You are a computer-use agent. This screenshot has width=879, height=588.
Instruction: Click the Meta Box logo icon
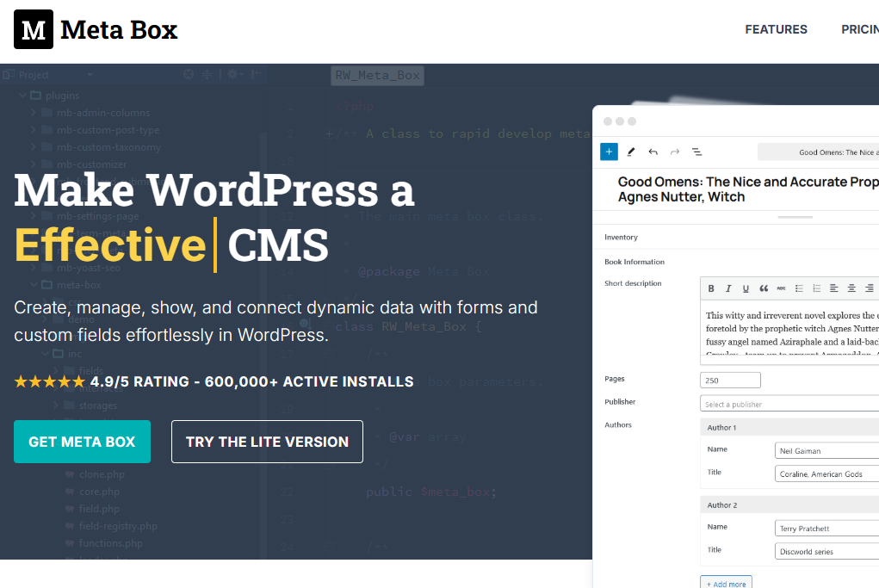tap(34, 29)
